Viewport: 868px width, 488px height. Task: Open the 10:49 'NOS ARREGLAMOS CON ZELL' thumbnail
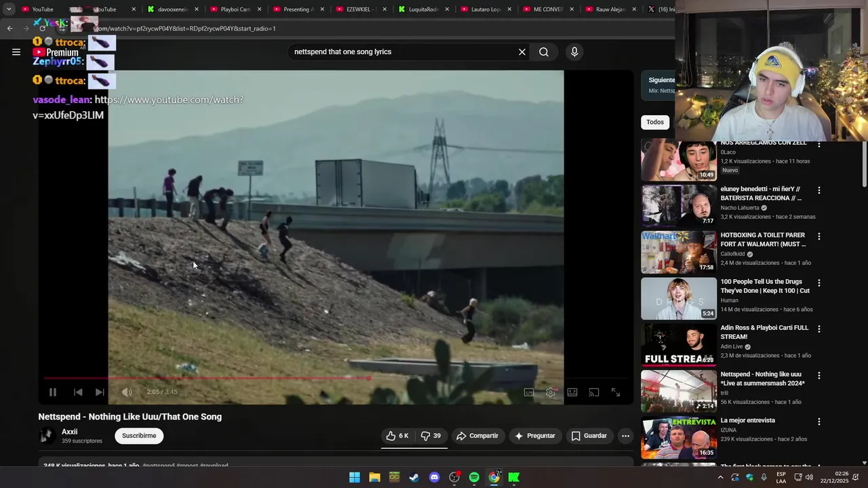pos(679,160)
